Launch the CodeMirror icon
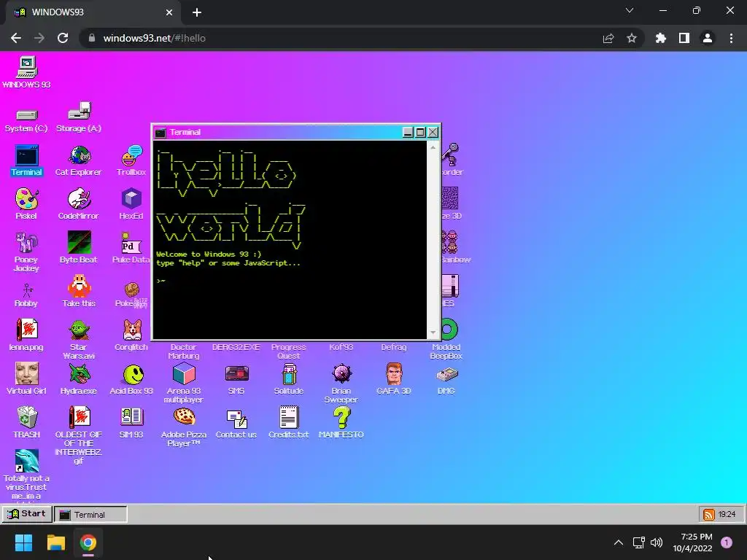 click(79, 199)
